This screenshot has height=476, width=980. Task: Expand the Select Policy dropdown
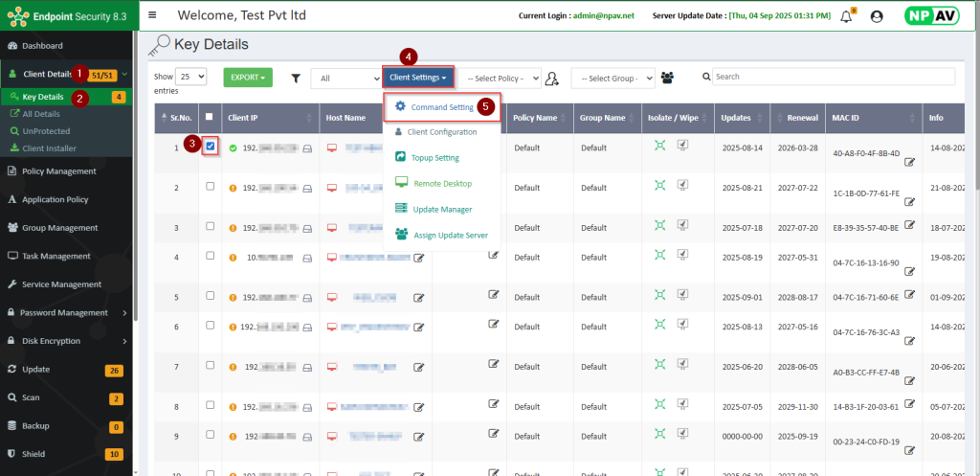500,78
